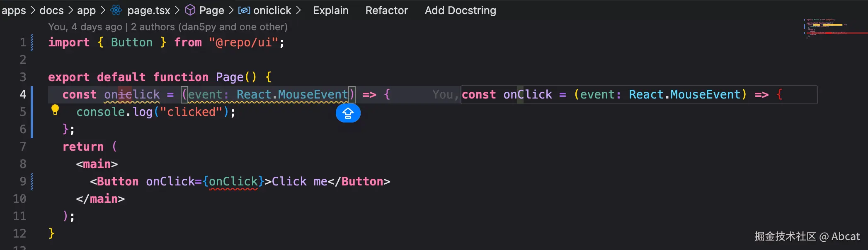Screen dimensions: 868x250
Task: Click the variable icon before oniclick breadcrumb
Action: click(244, 10)
